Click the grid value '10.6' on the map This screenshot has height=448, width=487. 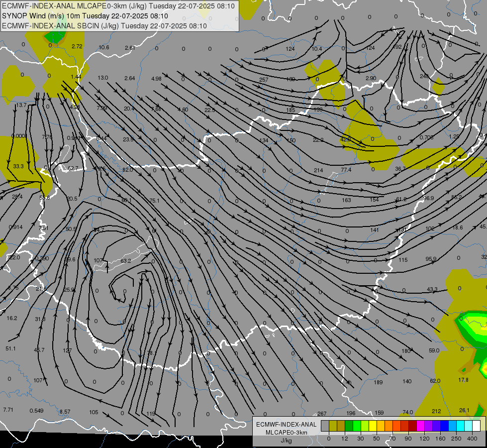point(104,47)
